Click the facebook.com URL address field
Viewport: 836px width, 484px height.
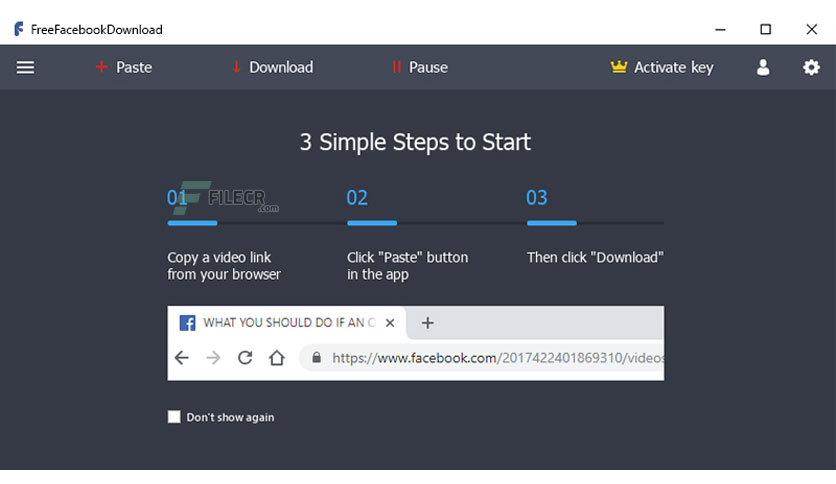(x=481, y=358)
